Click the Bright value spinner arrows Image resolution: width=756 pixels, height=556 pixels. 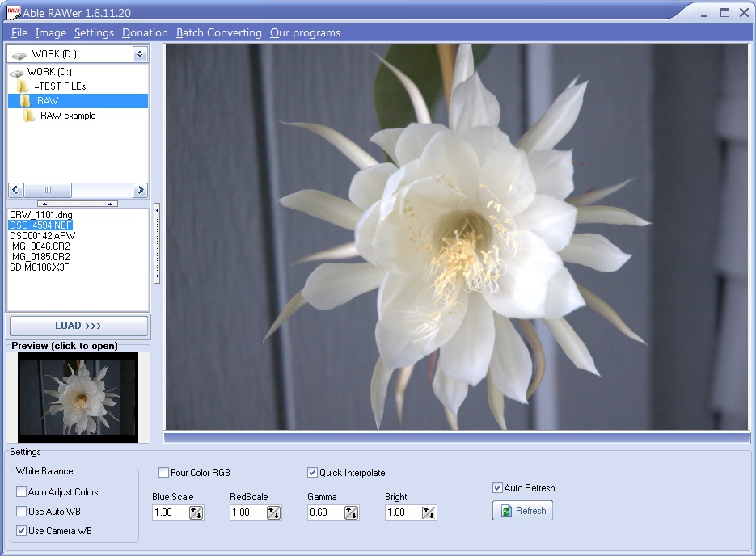(x=429, y=512)
